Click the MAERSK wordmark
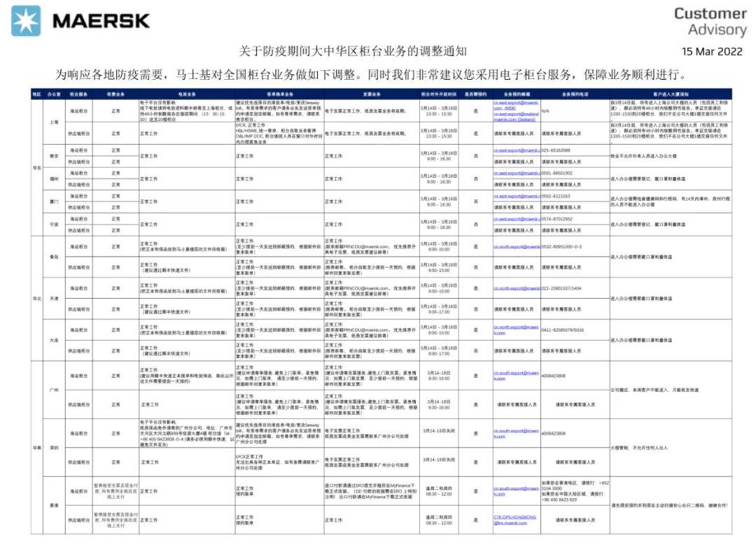The image size is (756, 547). pos(101,21)
